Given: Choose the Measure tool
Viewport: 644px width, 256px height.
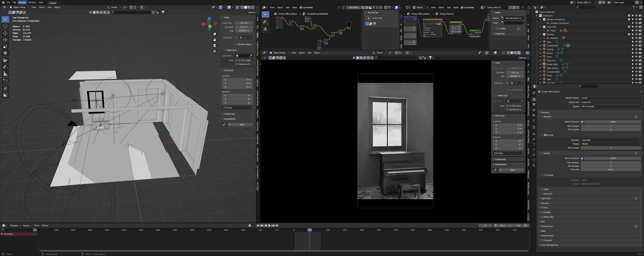Looking at the screenshot, I should pos(5,74).
